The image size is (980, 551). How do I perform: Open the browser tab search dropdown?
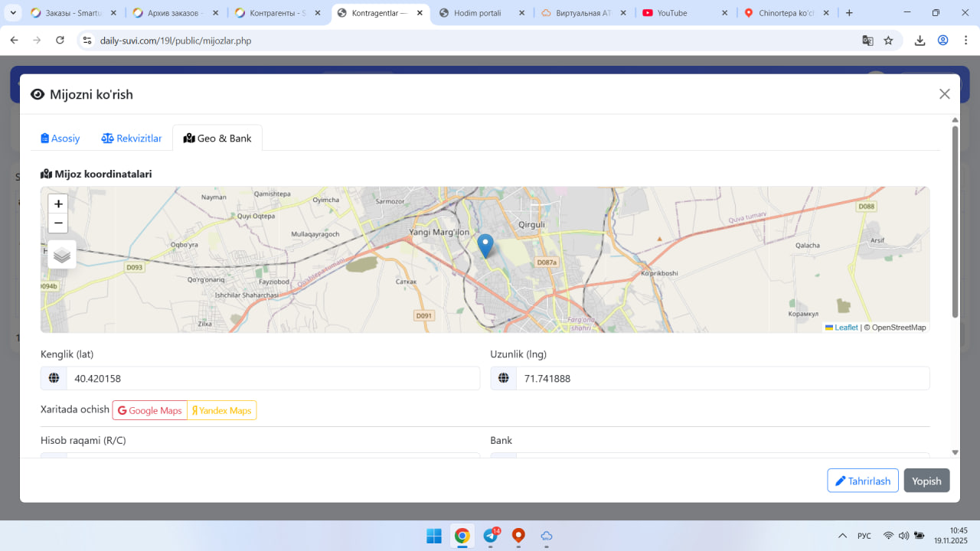coord(13,13)
